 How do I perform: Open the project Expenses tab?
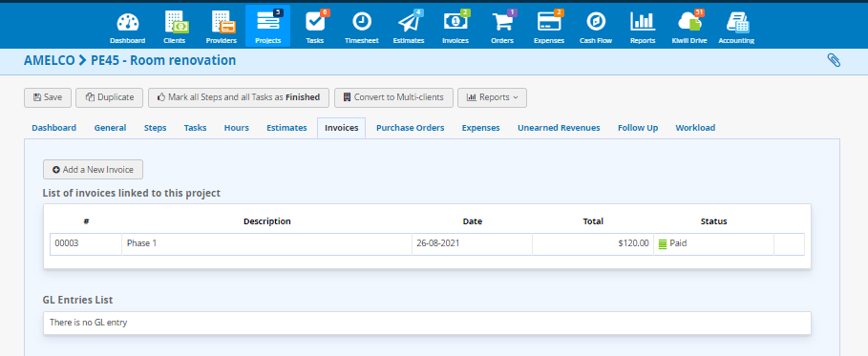click(481, 128)
